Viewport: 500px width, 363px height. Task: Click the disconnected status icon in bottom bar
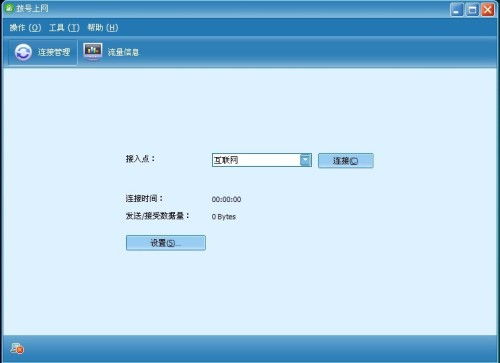(x=17, y=348)
